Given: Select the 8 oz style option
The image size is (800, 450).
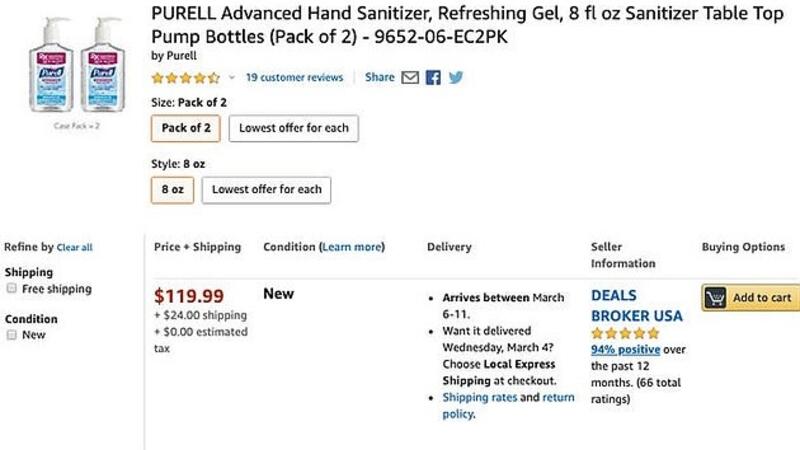Looking at the screenshot, I should click(172, 189).
